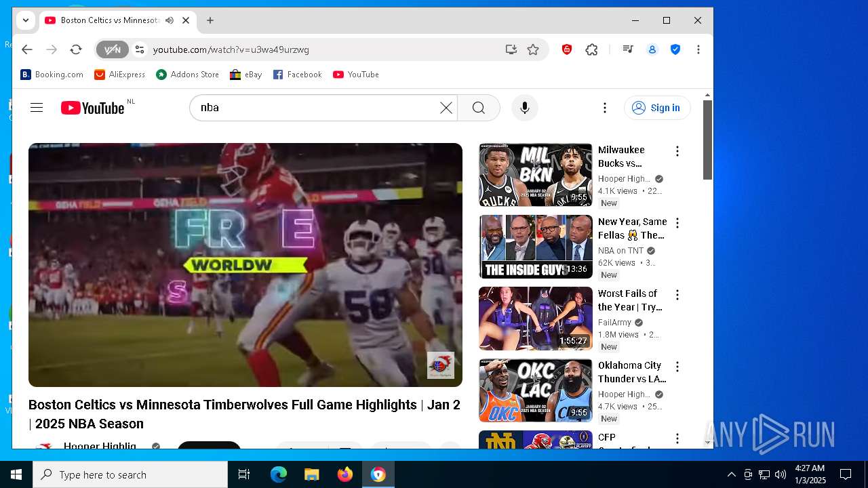Bookmark this page with the star
Screen dimensions: 868x488
click(x=533, y=49)
